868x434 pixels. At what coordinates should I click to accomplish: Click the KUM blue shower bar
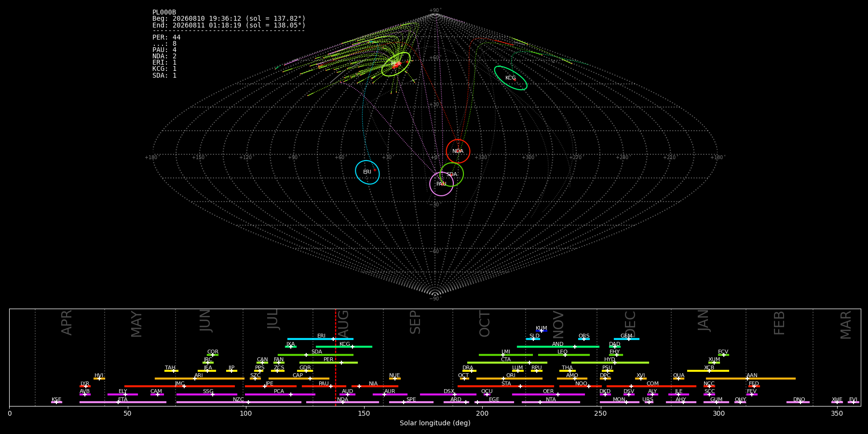coord(542,331)
